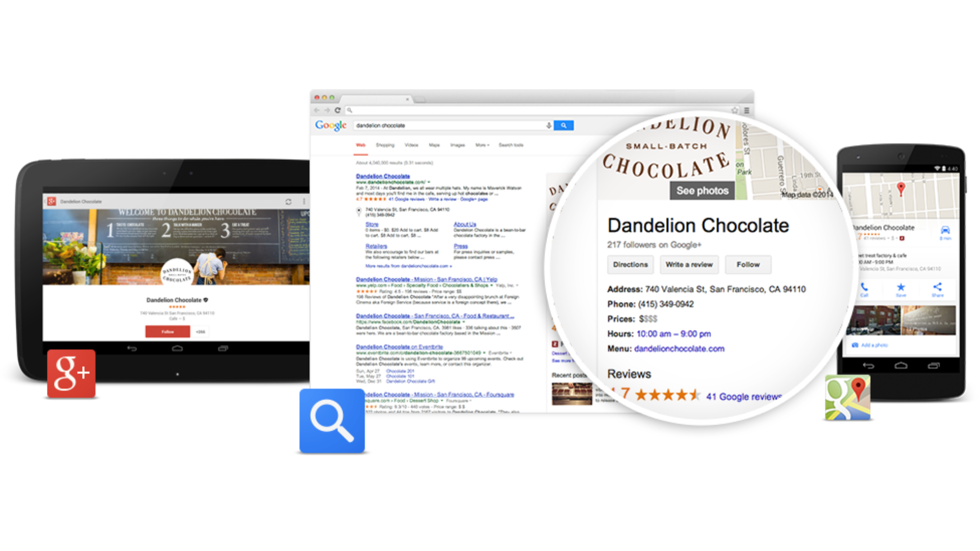Screen dimensions: 980x551
Task: Click the red Google+ icon
Action: point(71,373)
